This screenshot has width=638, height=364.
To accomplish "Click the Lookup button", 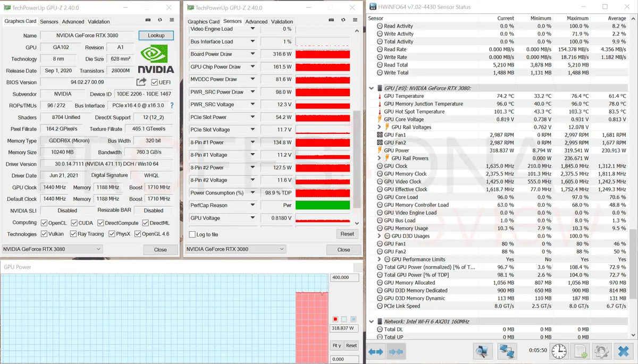I will (x=156, y=36).
